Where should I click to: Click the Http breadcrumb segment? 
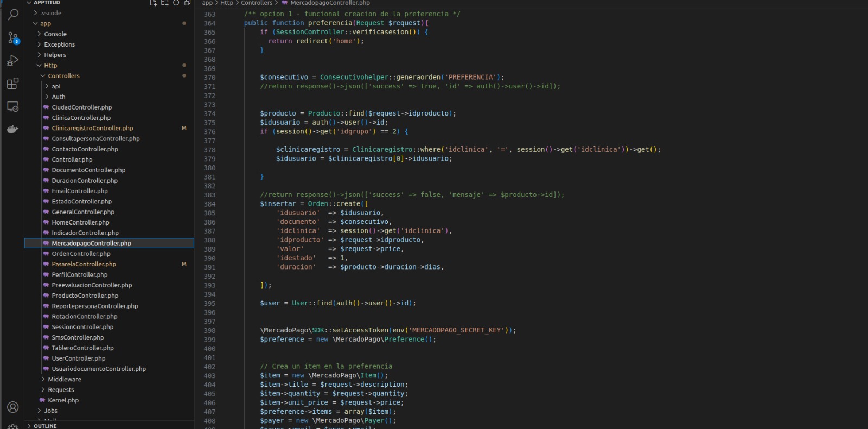[226, 3]
